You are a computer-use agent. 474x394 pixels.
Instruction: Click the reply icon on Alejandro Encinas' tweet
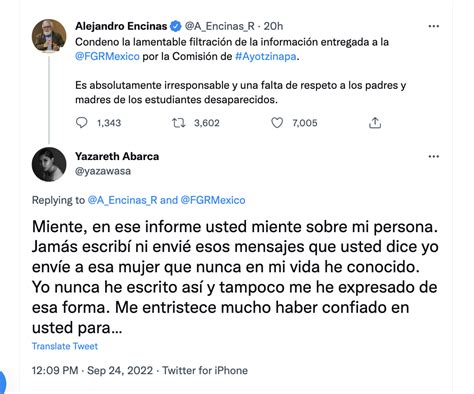82,123
